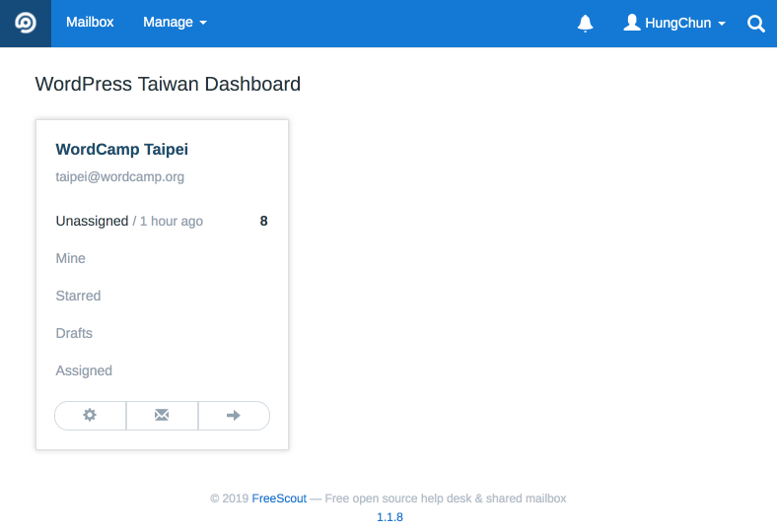Click the taipei@wordcamp.org address text
This screenshot has height=532, width=777.
(x=120, y=176)
